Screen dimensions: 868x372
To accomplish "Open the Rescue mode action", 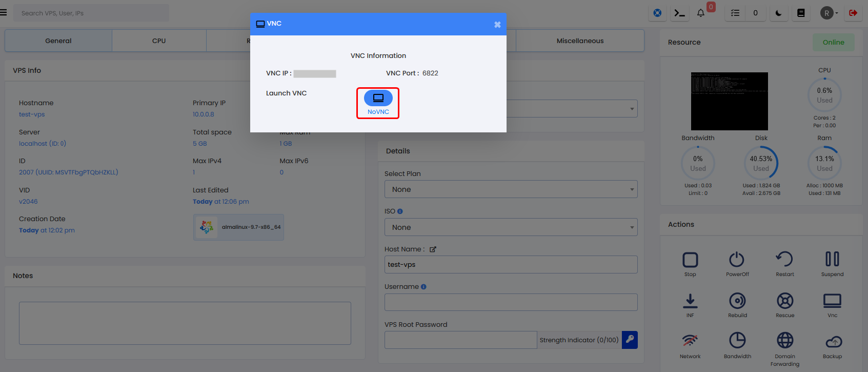I will point(784,301).
